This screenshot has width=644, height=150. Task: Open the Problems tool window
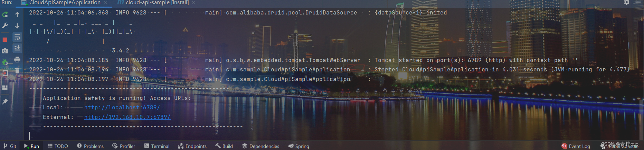[90, 146]
